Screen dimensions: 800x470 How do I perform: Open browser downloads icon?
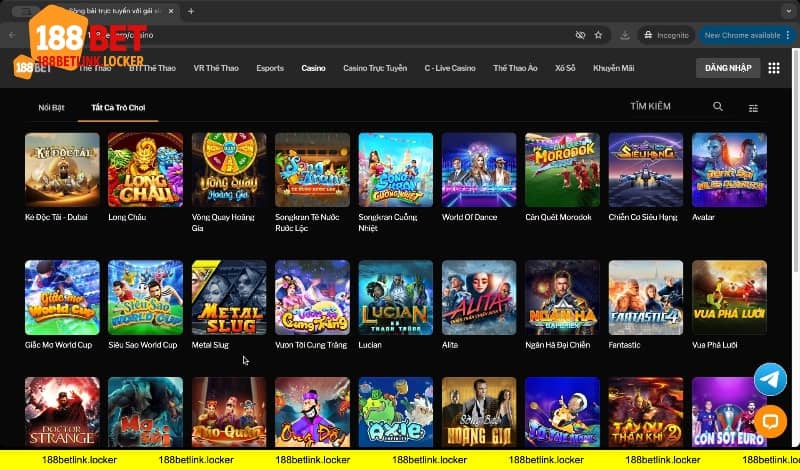pos(625,34)
